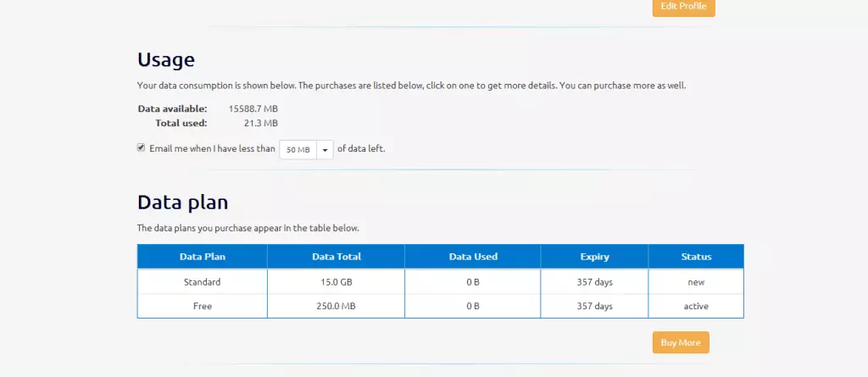Image resolution: width=868 pixels, height=377 pixels.
Task: Open the dropdown arrow beside 50 MB
Action: 325,149
